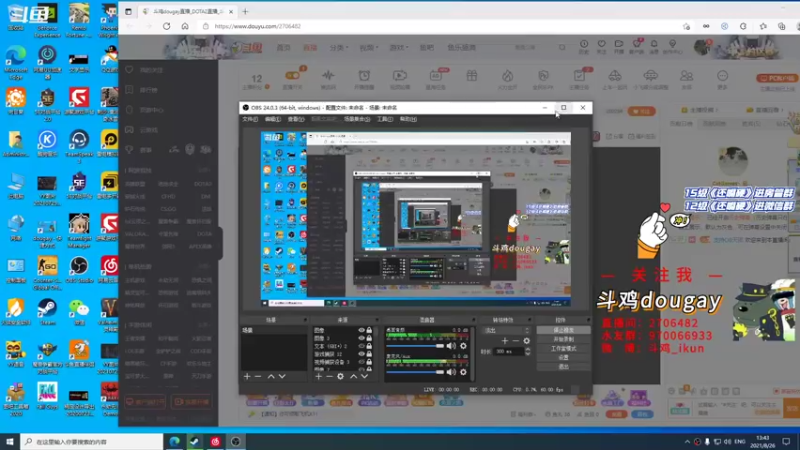
Task: Add a scene transition with the plus icon
Action: coord(505,341)
